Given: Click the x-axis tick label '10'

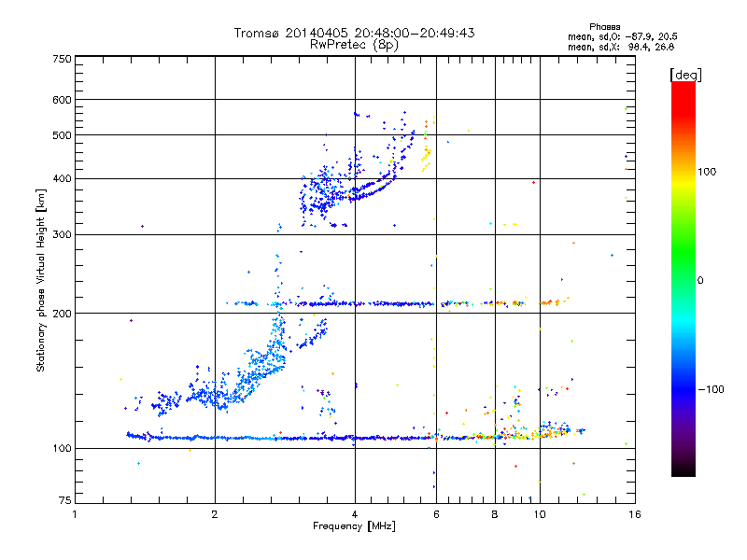Looking at the screenshot, I should pyautogui.click(x=540, y=514).
